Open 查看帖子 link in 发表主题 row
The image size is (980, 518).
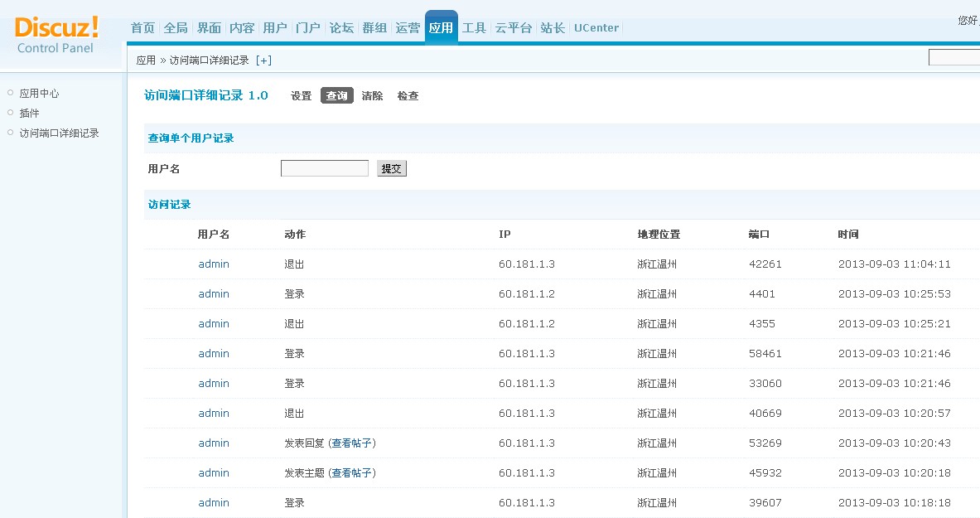[352, 473]
